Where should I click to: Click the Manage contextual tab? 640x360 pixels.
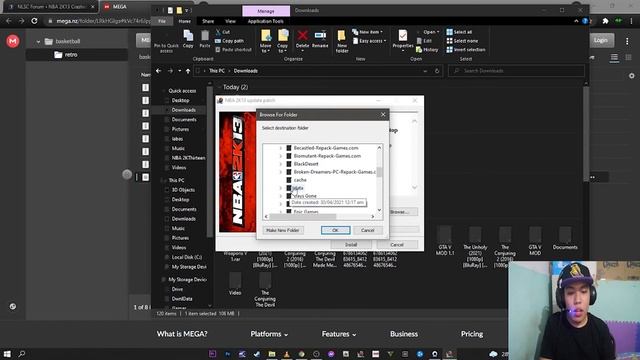click(x=266, y=11)
